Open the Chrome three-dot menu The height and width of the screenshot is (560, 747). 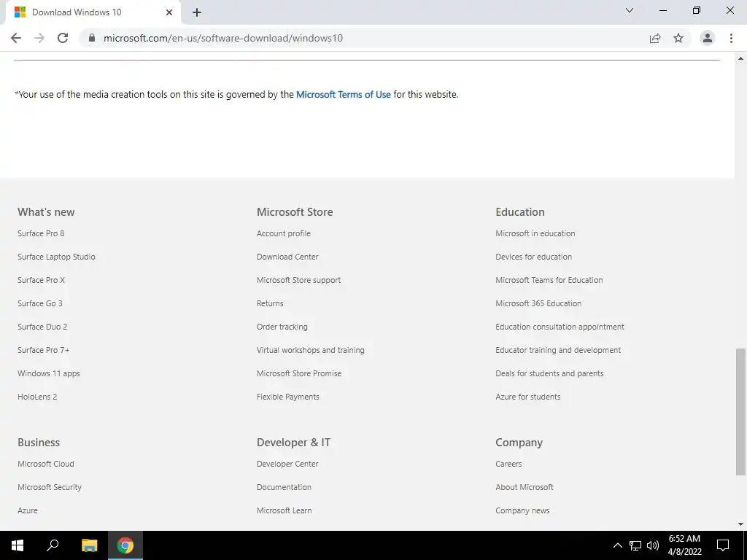pos(731,38)
